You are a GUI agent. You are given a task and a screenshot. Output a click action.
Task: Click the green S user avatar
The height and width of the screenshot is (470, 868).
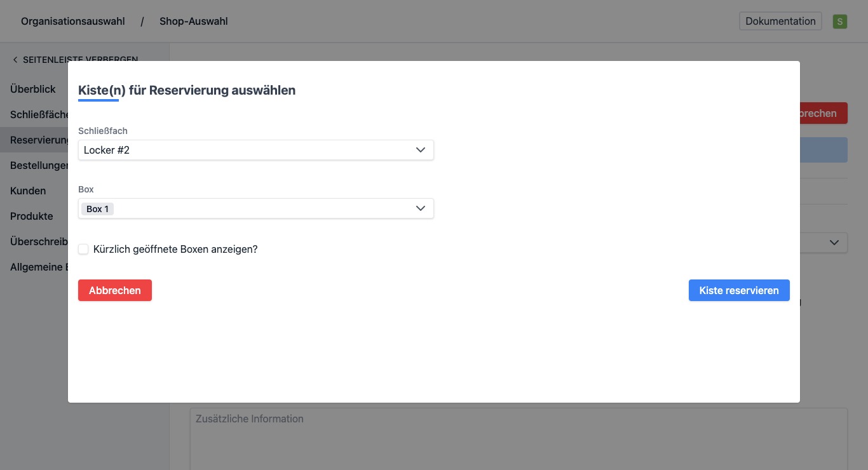(x=839, y=22)
